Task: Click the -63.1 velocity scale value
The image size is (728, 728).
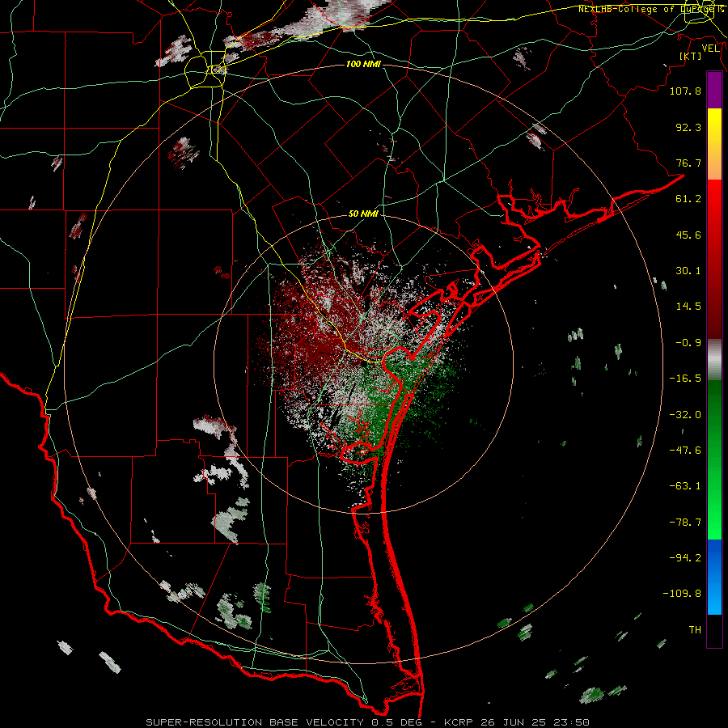Action: click(x=685, y=486)
